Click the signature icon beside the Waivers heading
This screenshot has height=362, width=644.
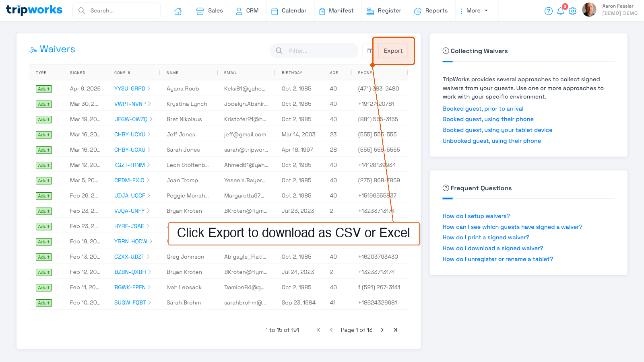[x=34, y=49]
